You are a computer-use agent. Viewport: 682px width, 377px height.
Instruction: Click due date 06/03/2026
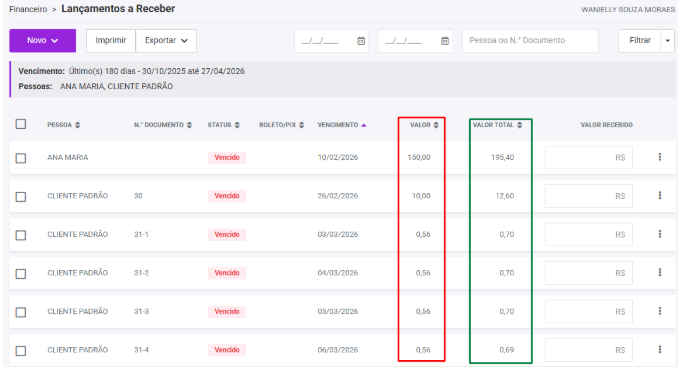(x=338, y=350)
